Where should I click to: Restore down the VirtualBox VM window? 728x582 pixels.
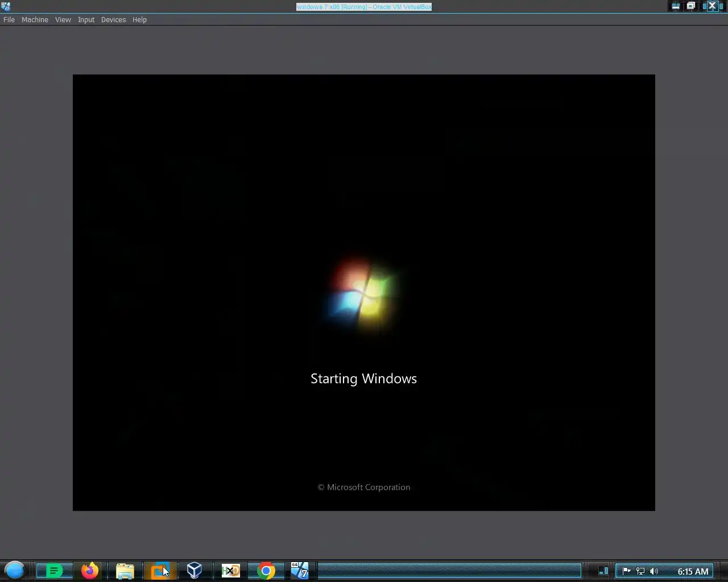point(691,6)
